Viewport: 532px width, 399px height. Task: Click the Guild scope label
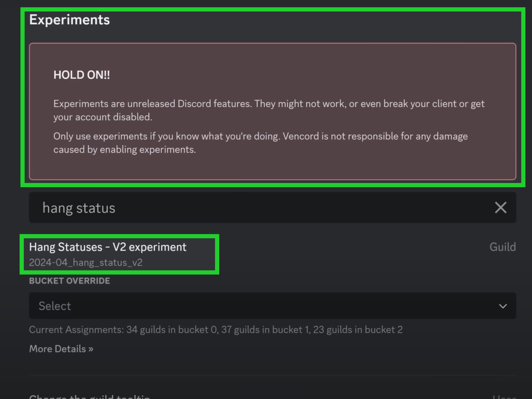[x=503, y=247]
